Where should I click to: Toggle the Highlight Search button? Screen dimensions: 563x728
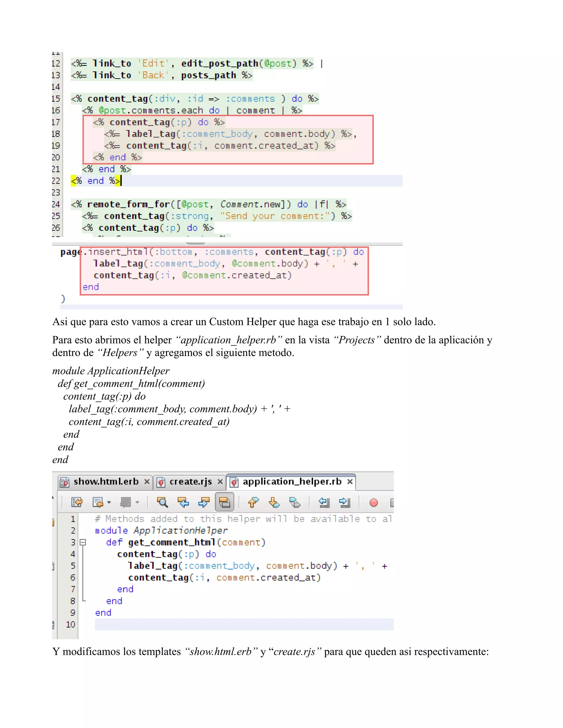(x=225, y=502)
